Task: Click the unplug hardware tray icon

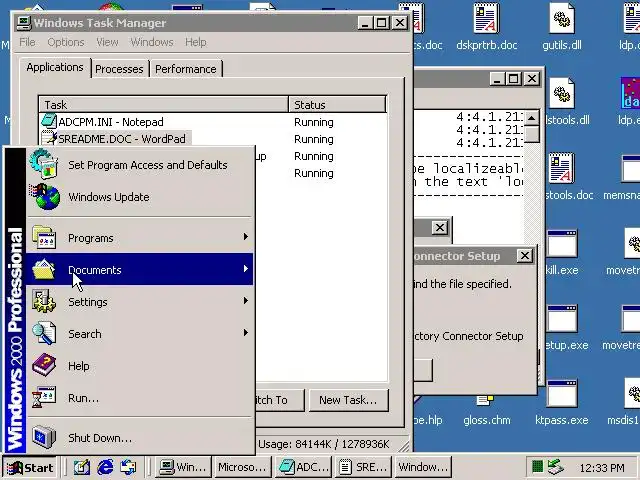Action: click(x=556, y=467)
